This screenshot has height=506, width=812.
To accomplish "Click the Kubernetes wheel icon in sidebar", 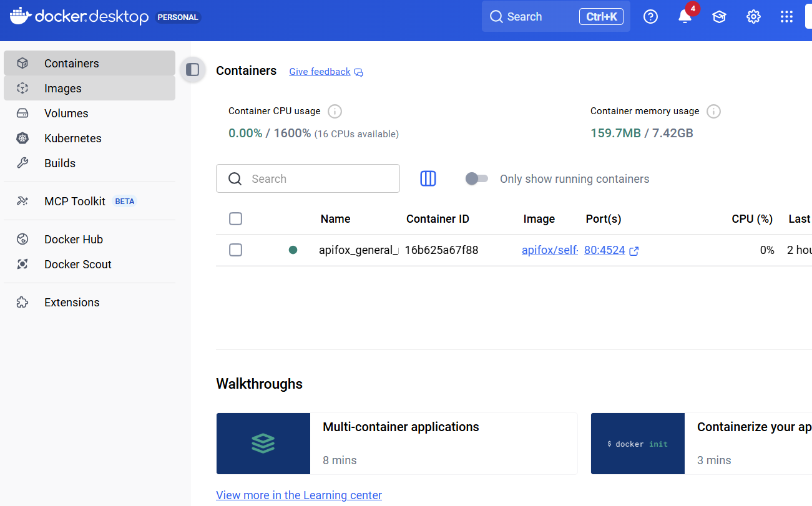I will (x=22, y=138).
